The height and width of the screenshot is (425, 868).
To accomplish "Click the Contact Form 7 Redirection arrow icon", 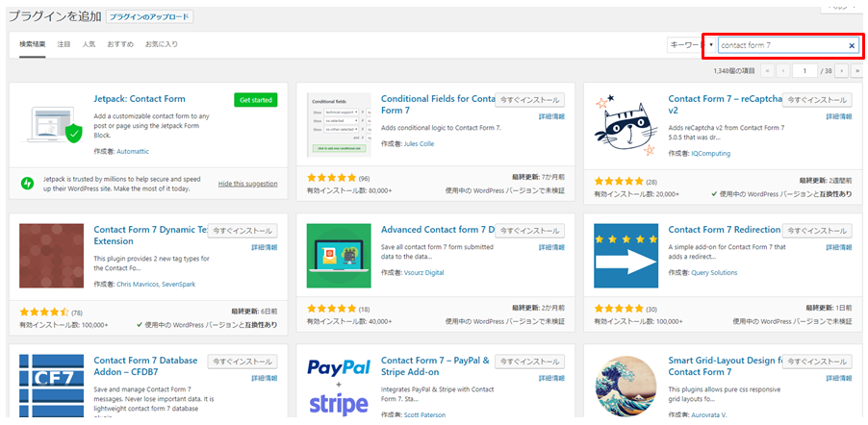I will pyautogui.click(x=626, y=256).
